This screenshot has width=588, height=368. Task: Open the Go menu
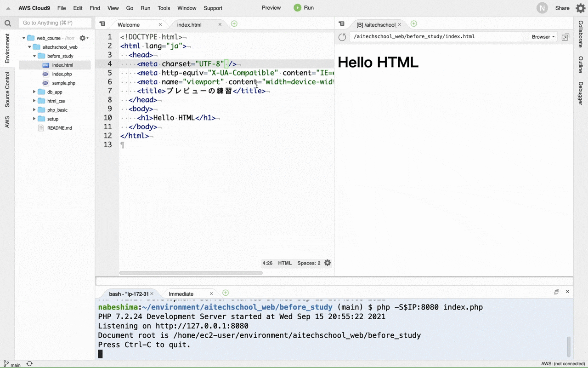tap(130, 8)
